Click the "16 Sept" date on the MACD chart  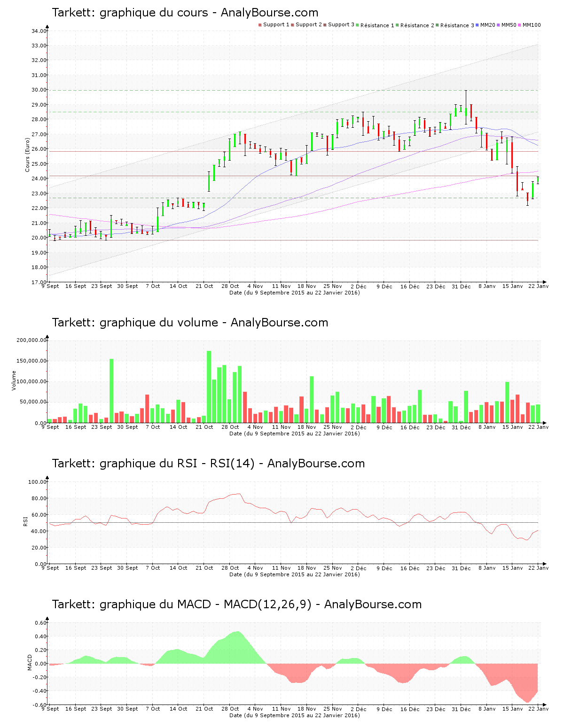point(76,709)
